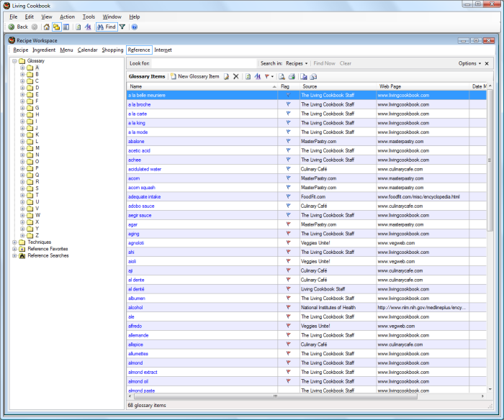Sort list by the Source column header
The image size is (504, 420).
[x=338, y=86]
